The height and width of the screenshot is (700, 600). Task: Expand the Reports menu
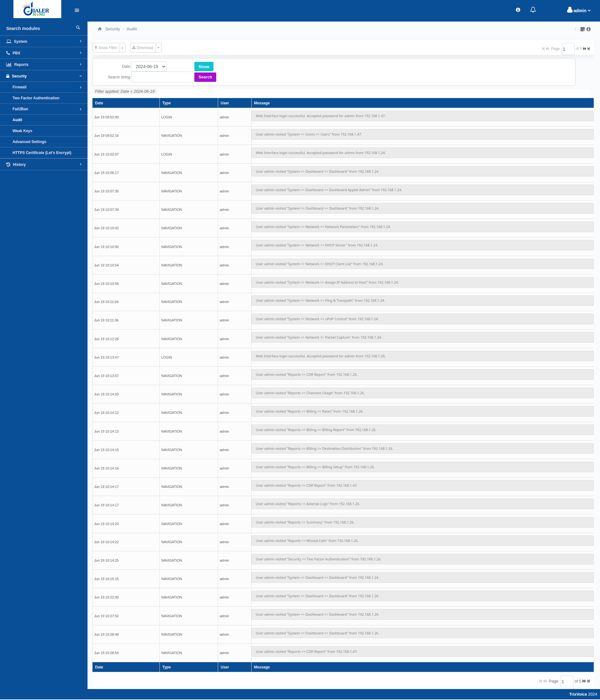[44, 65]
